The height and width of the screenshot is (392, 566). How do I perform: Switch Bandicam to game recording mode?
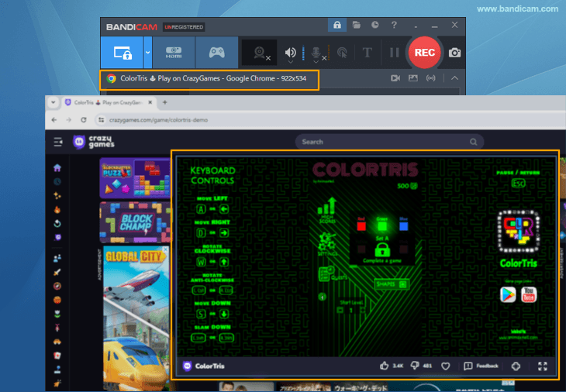[x=216, y=52]
